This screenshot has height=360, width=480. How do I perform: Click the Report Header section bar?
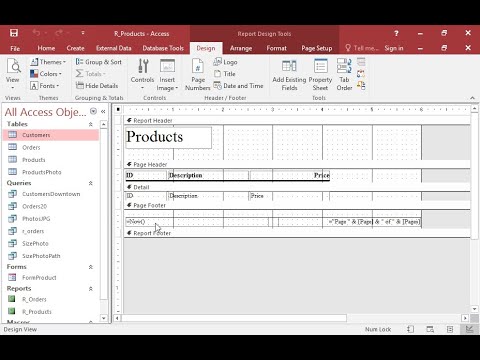(x=297, y=121)
